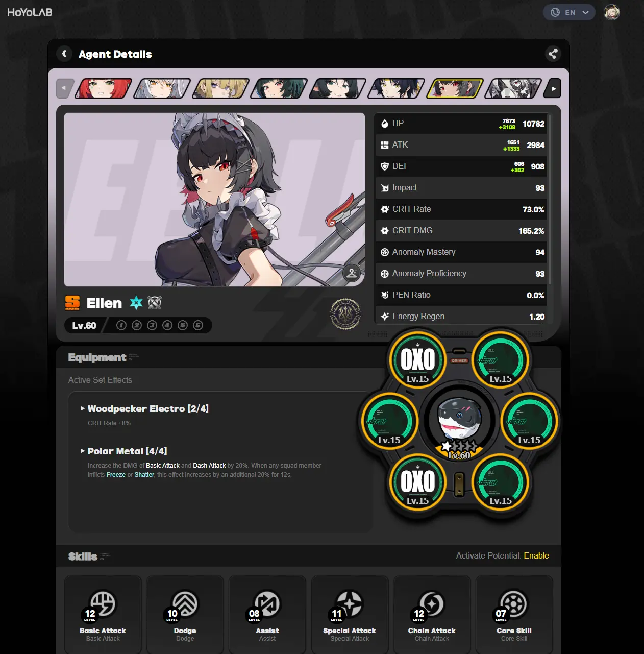Open upper-right green drive disc Lv.15
This screenshot has height=654, width=644.
pyautogui.click(x=501, y=359)
